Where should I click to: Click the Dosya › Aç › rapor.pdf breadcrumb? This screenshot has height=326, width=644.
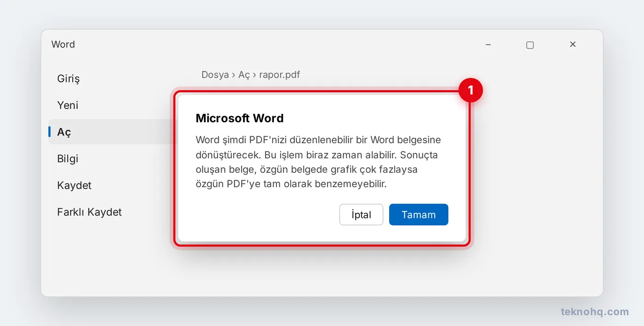[x=251, y=74]
